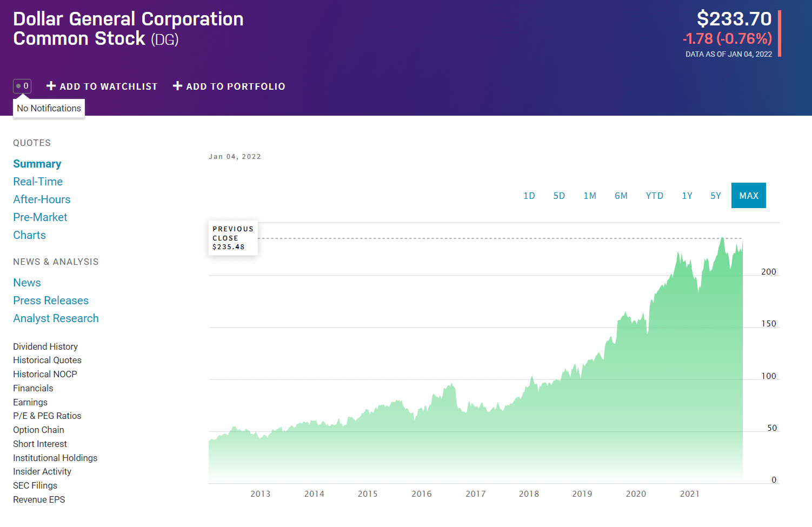Add DG to portfolio
The width and height of the screenshot is (812, 527).
coord(229,86)
